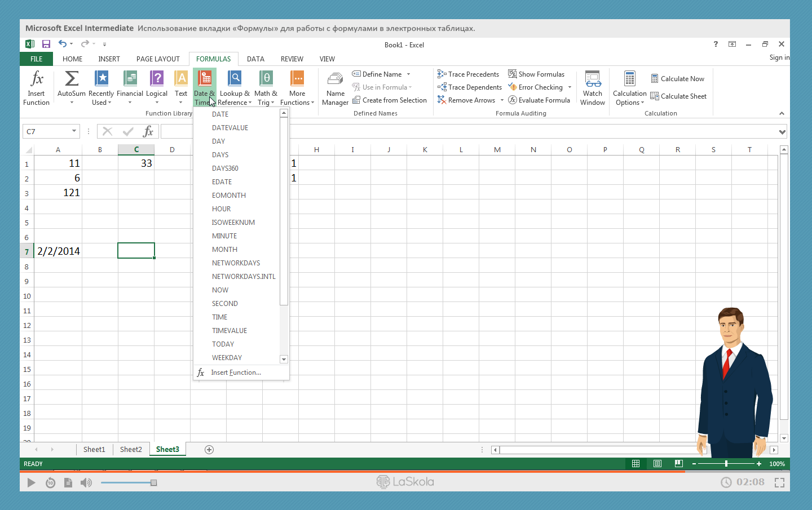Toggle Show Formulas mode

coord(536,74)
